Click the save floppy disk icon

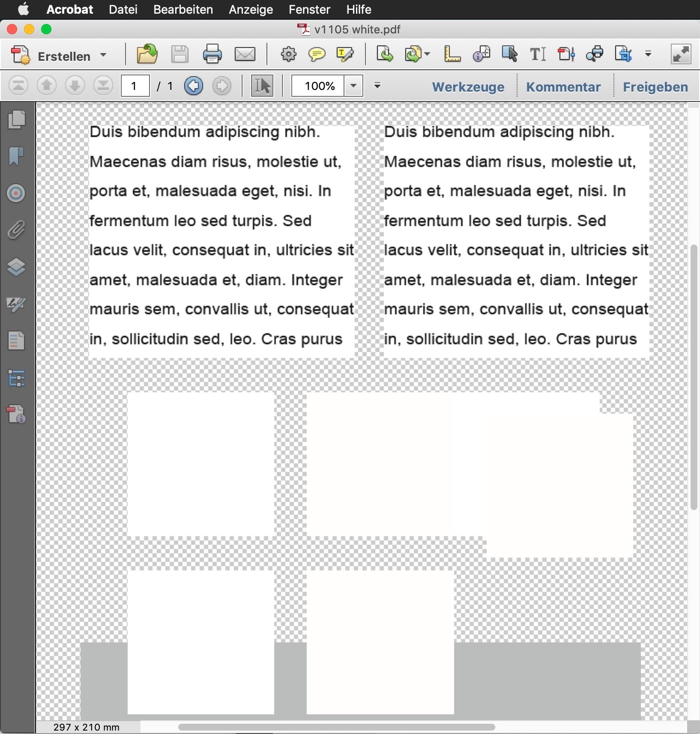click(x=179, y=54)
